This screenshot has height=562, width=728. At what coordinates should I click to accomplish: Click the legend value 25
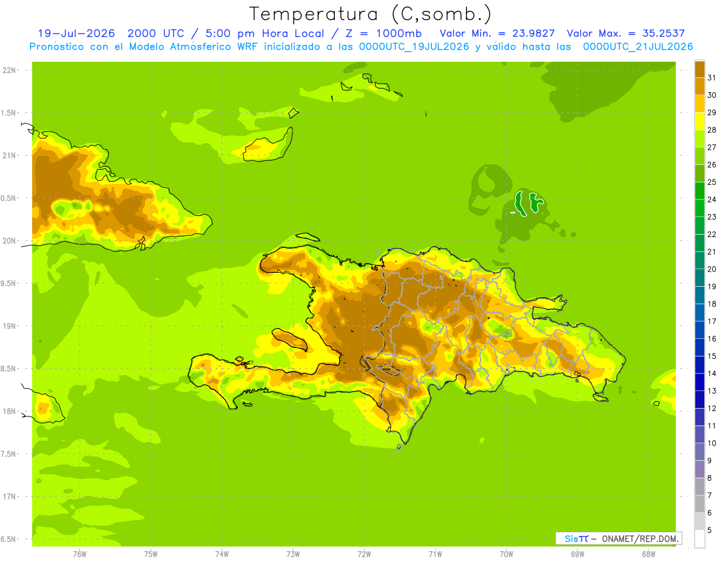pyautogui.click(x=712, y=182)
